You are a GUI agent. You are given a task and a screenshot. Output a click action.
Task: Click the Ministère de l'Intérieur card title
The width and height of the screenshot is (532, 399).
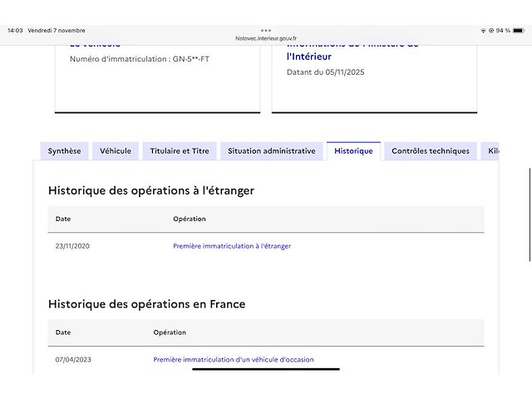pos(309,56)
